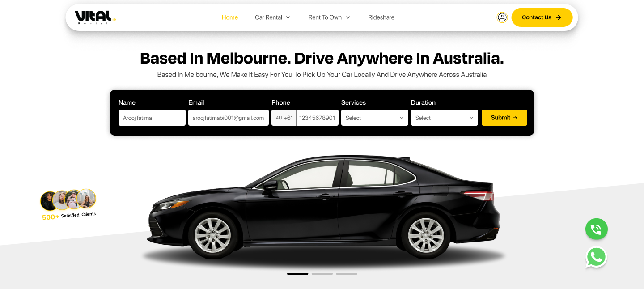Select the second carousel slide indicator
644x289 pixels.
(x=322, y=274)
